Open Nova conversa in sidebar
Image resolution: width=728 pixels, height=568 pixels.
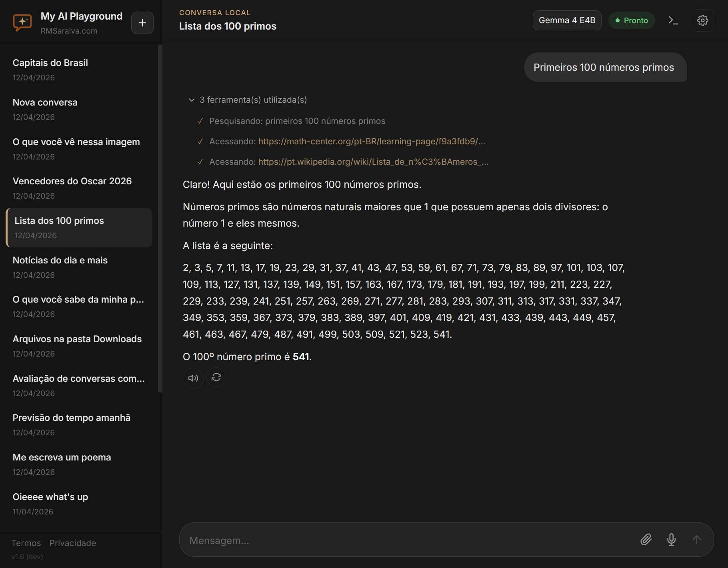pos(79,109)
